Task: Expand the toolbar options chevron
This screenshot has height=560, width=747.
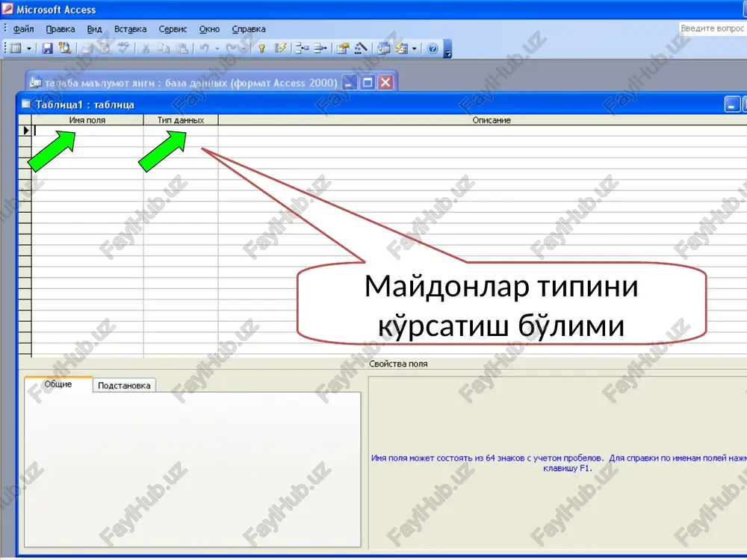Action: (x=447, y=49)
